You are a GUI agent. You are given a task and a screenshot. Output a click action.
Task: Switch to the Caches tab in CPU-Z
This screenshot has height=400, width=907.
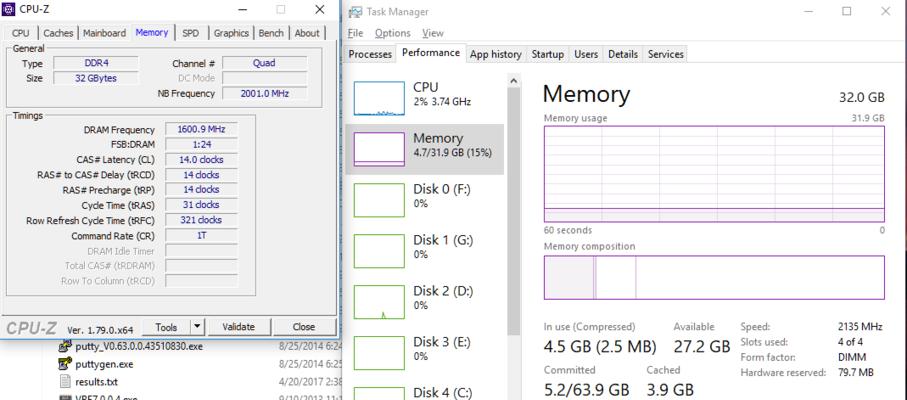coord(58,33)
